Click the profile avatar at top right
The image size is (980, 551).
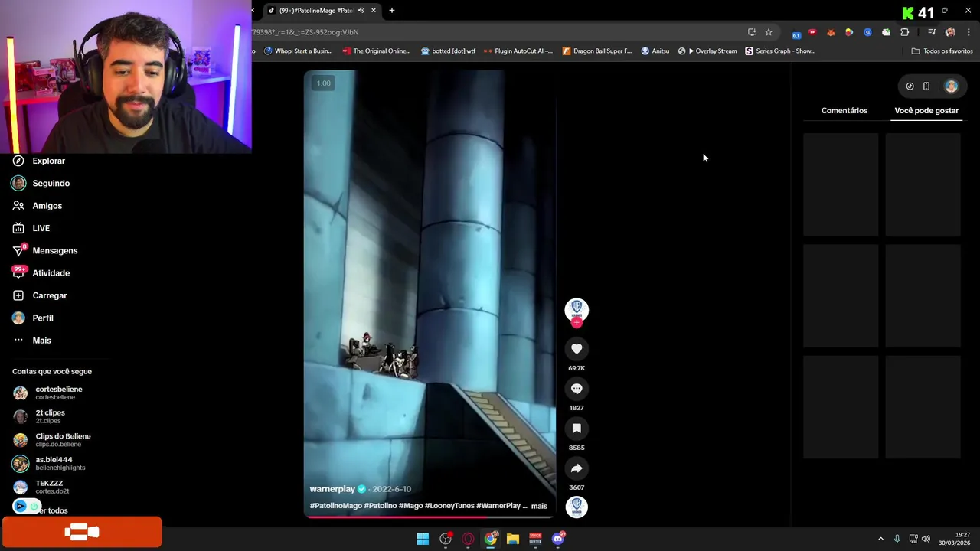click(951, 86)
